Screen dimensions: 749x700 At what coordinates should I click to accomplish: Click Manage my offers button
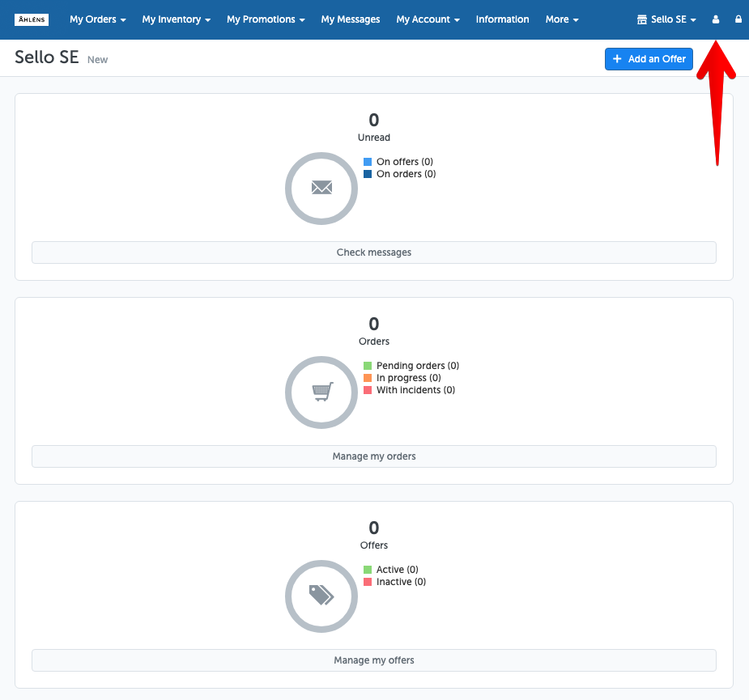pyautogui.click(x=374, y=660)
